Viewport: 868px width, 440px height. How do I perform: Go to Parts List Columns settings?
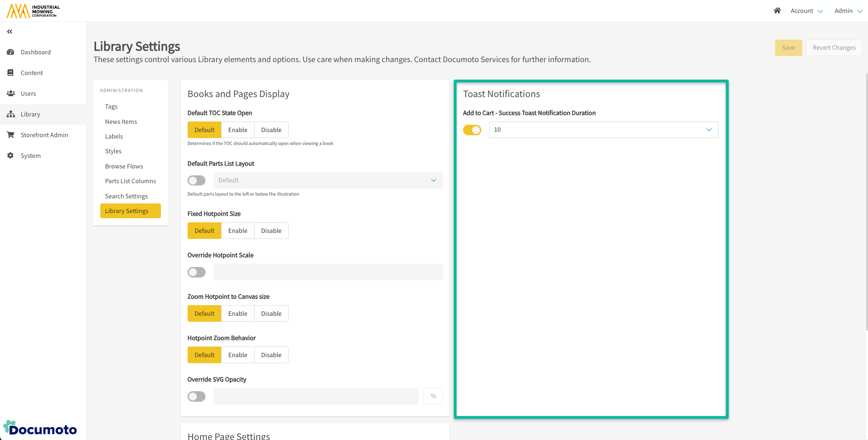click(131, 181)
